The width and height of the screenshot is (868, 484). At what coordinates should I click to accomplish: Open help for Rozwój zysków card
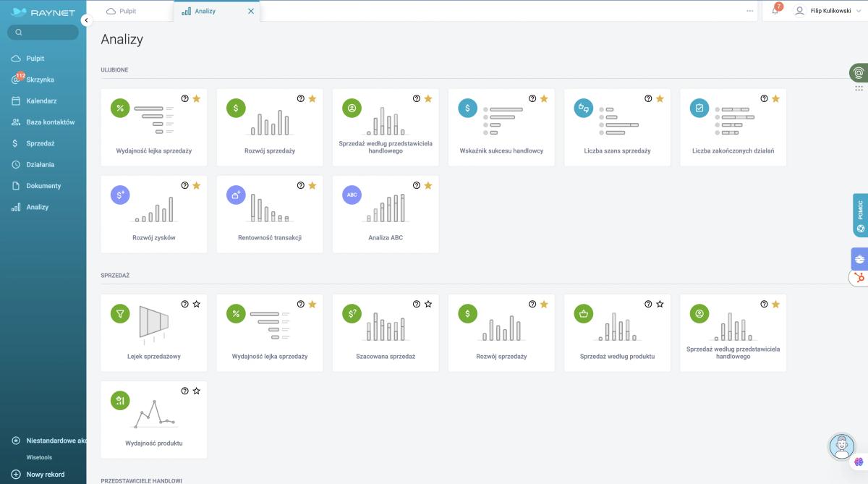[184, 185]
